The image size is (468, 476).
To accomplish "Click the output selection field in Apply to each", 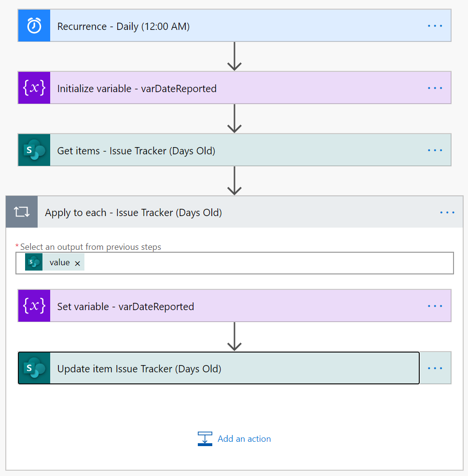I will (241, 262).
